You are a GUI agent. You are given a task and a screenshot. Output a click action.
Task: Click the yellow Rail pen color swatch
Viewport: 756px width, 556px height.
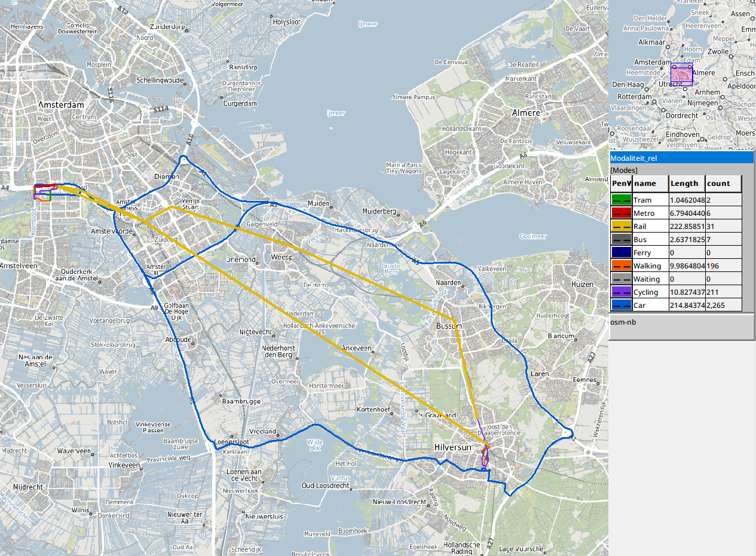pyautogui.click(x=622, y=227)
